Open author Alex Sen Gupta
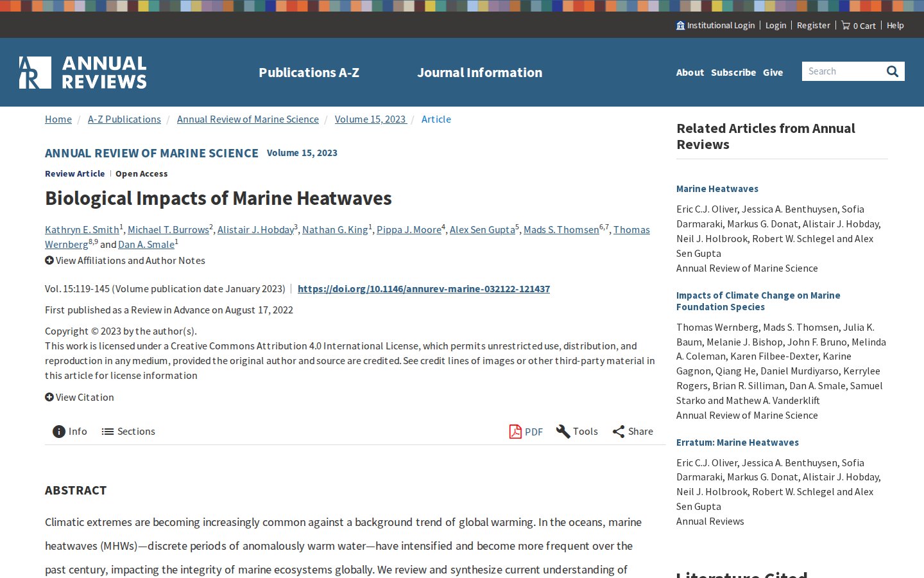Screen dimensions: 924x578 (x=483, y=230)
